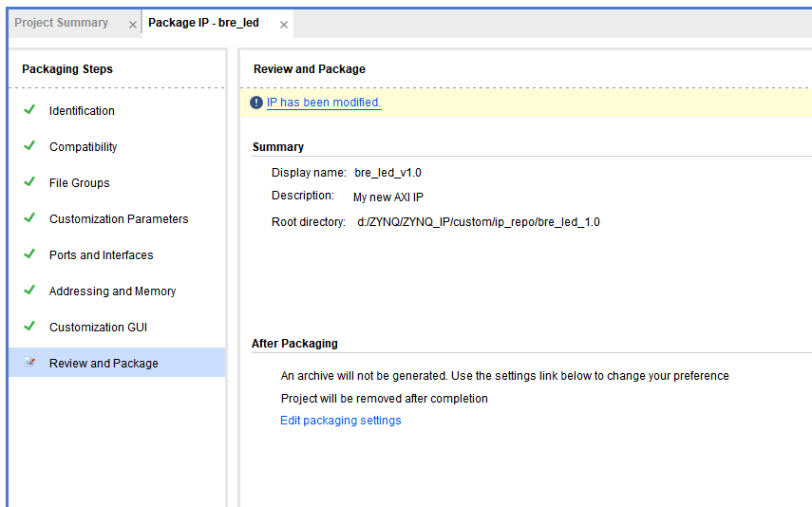Click the Review and Package heading

(310, 69)
